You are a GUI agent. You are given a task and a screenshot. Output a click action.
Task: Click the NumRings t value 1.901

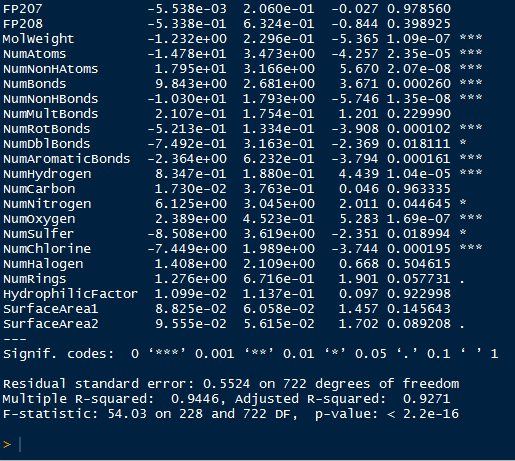click(359, 279)
